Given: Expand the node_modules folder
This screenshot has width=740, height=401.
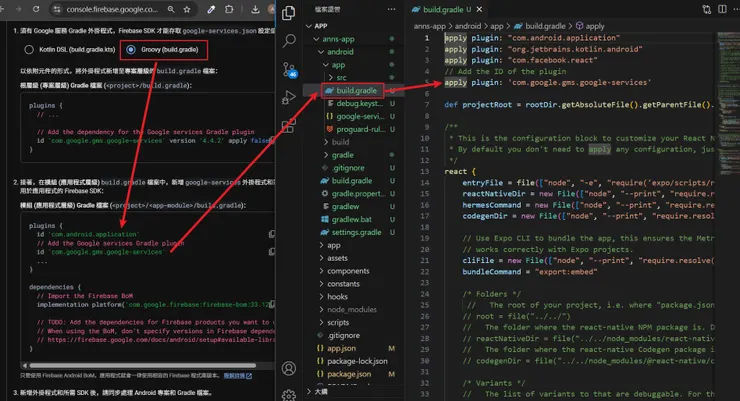Looking at the screenshot, I should (321, 309).
